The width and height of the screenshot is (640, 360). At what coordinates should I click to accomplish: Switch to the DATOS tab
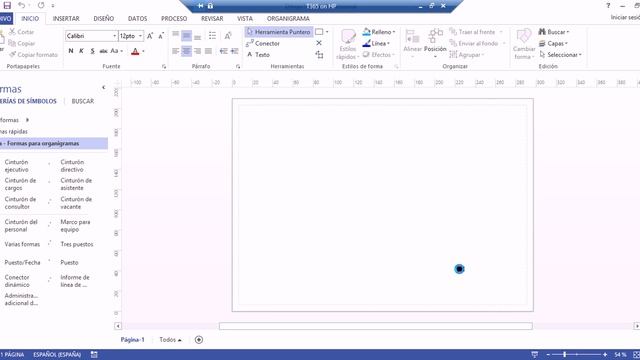point(138,19)
